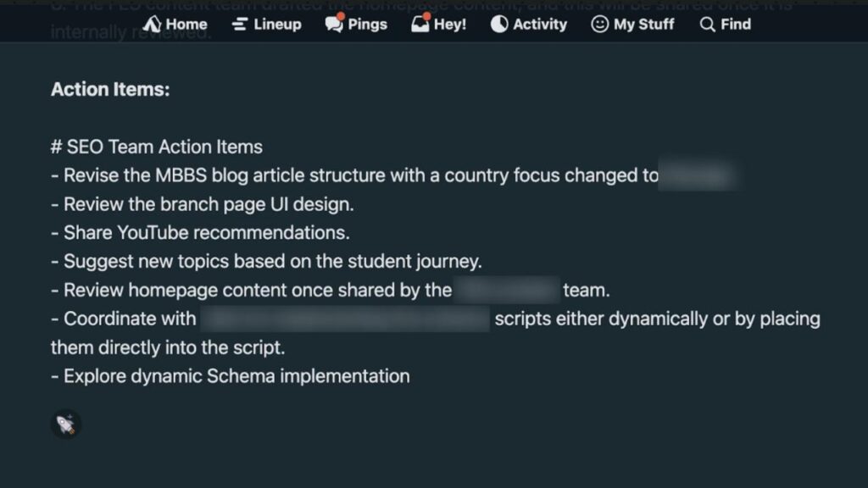The height and width of the screenshot is (488, 868).
Task: Click the Basecamp Home logo icon
Action: [153, 25]
